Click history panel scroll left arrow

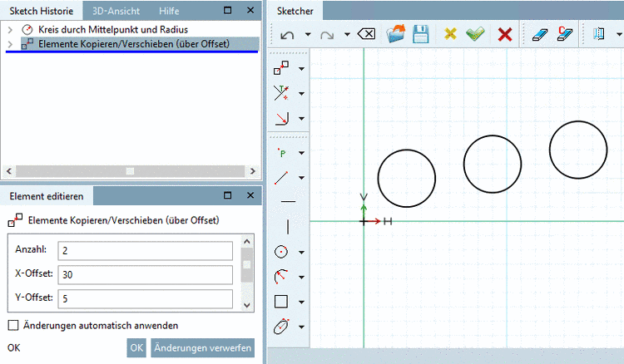click(9, 171)
